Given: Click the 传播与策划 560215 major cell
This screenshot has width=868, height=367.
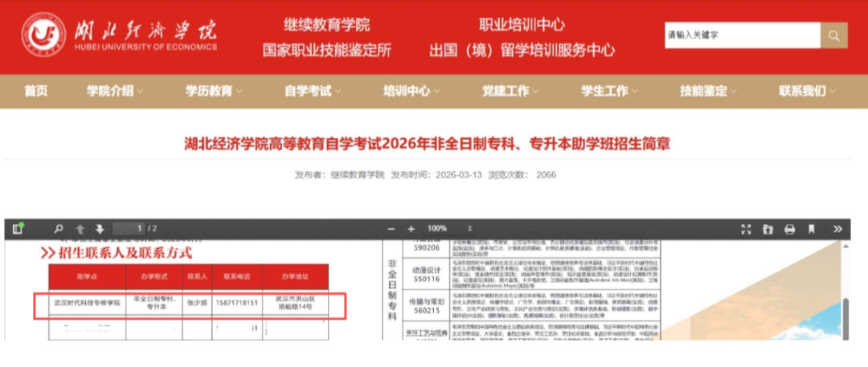Looking at the screenshot, I should (426, 306).
